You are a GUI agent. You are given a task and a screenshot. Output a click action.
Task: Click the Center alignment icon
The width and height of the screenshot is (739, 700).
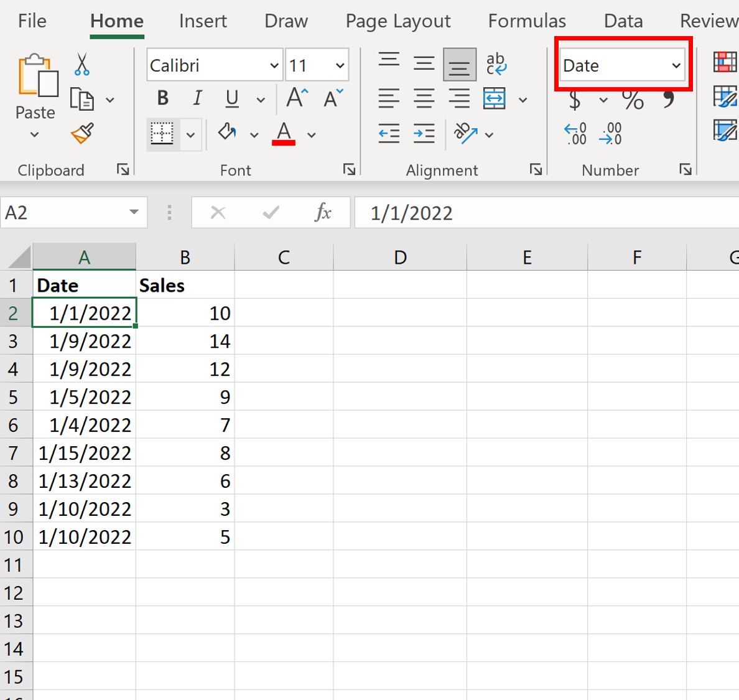424,98
